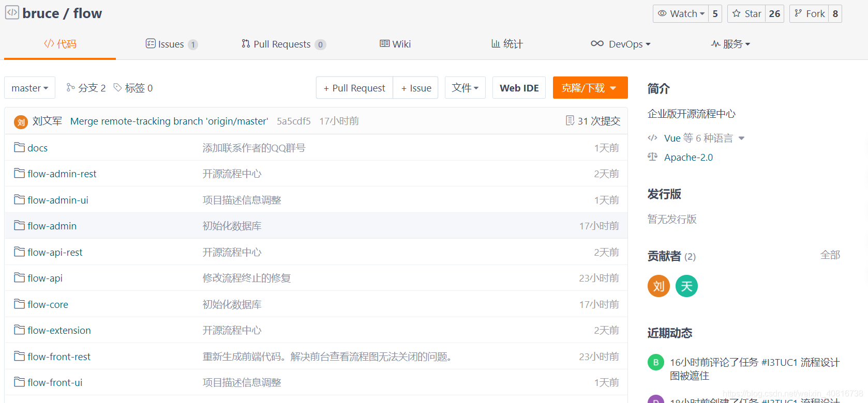
Task: Click the 17小时前 time in flow-core row
Action: [x=599, y=304]
